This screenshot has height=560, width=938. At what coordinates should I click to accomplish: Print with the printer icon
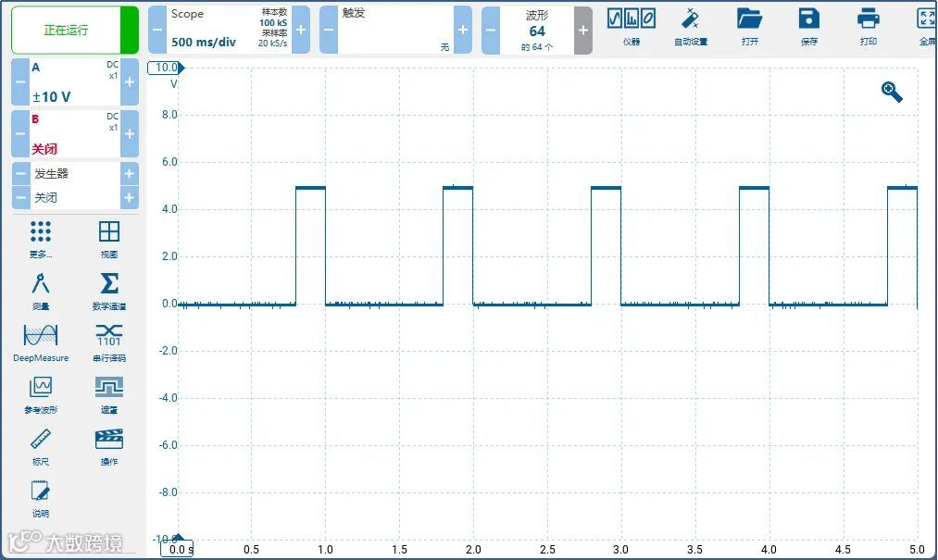coord(868,27)
